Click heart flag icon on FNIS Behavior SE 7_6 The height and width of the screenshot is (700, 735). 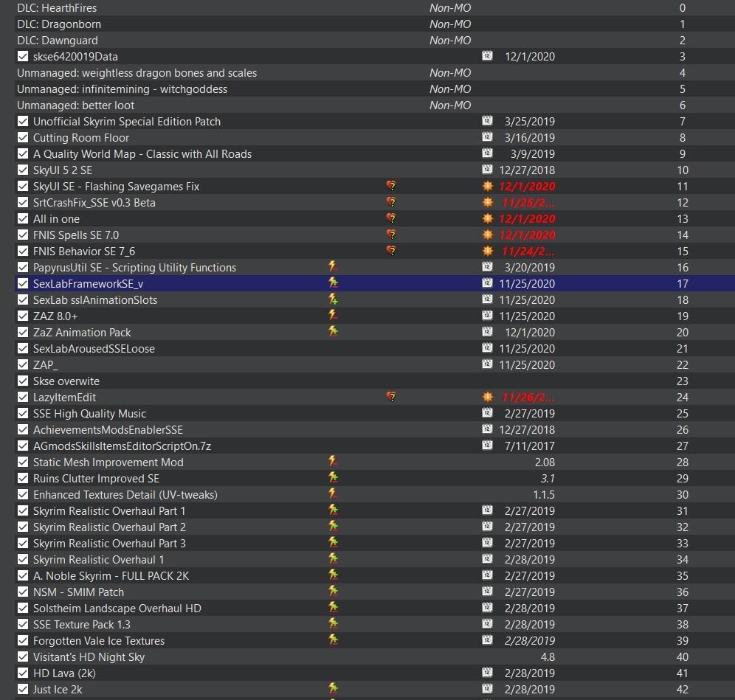(x=391, y=251)
